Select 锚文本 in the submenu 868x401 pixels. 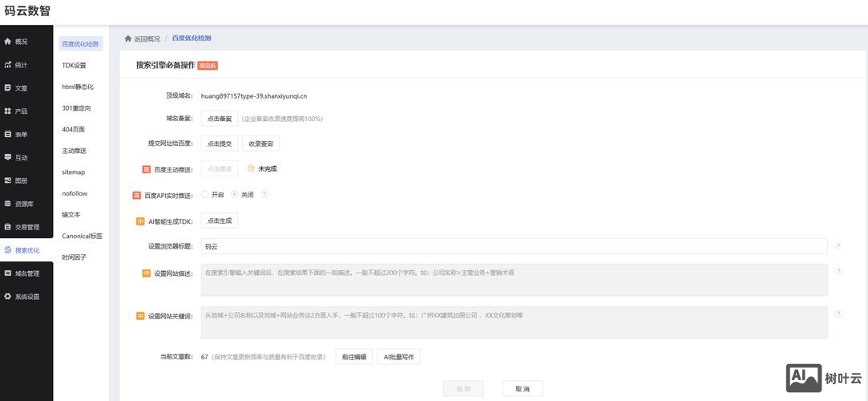click(71, 214)
